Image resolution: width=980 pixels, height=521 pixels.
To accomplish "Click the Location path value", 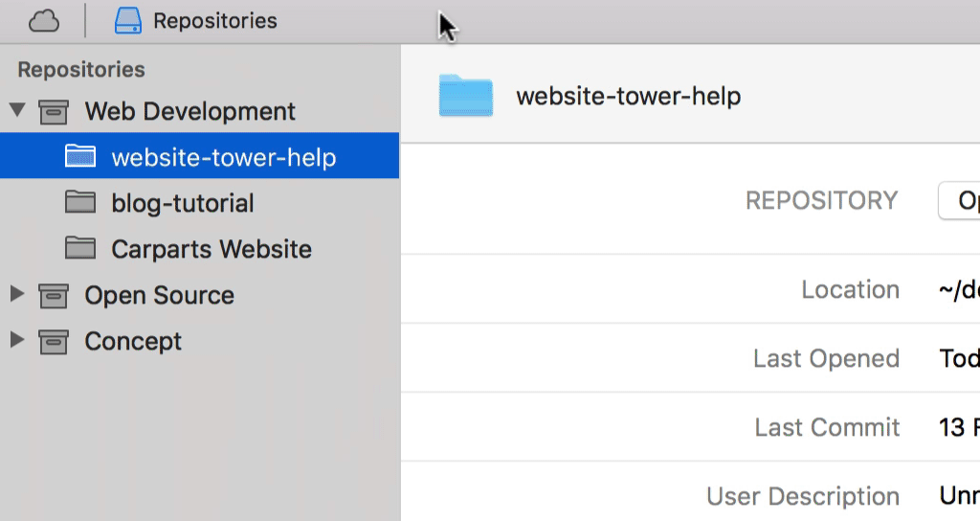I will [x=959, y=290].
